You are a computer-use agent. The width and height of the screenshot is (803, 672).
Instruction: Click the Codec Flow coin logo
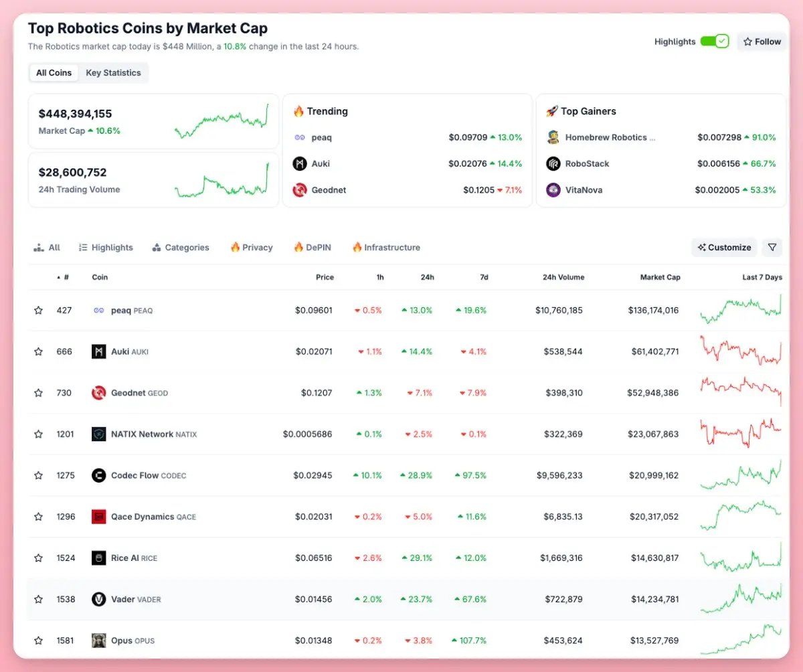(98, 476)
